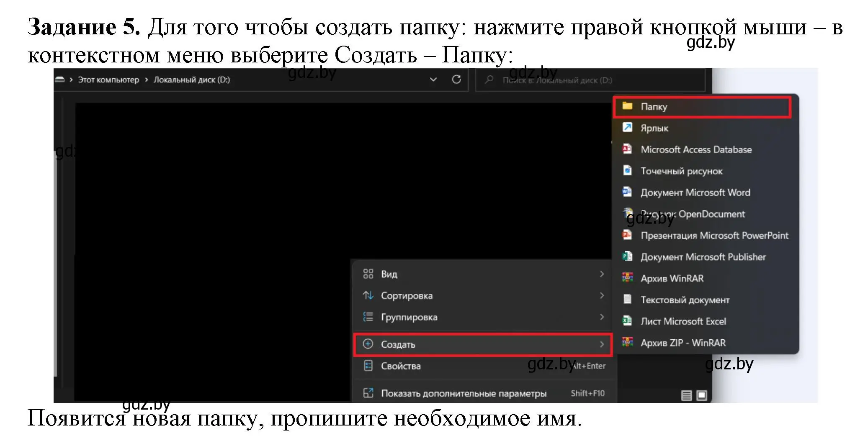The width and height of the screenshot is (868, 441).
Task: Click the ZIP archive icon beside Архив ZIP
Action: tap(627, 342)
